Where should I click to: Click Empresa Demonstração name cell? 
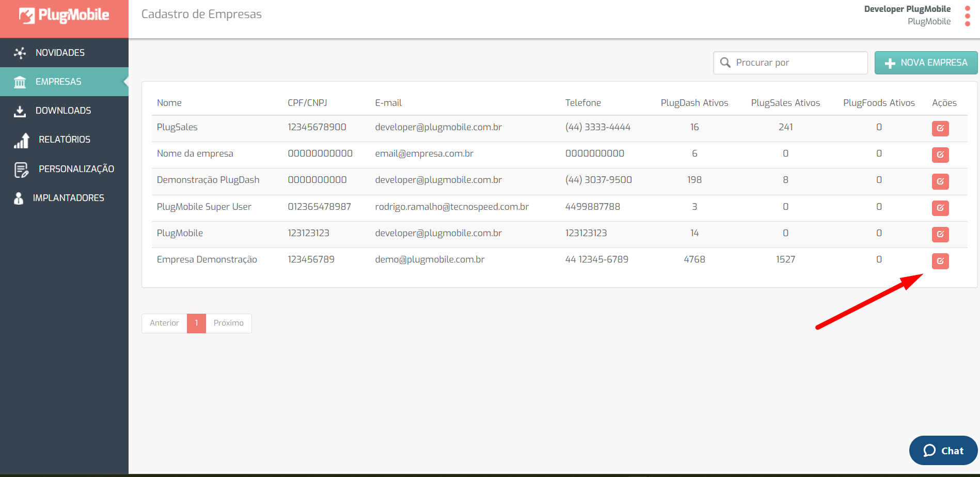207,259
